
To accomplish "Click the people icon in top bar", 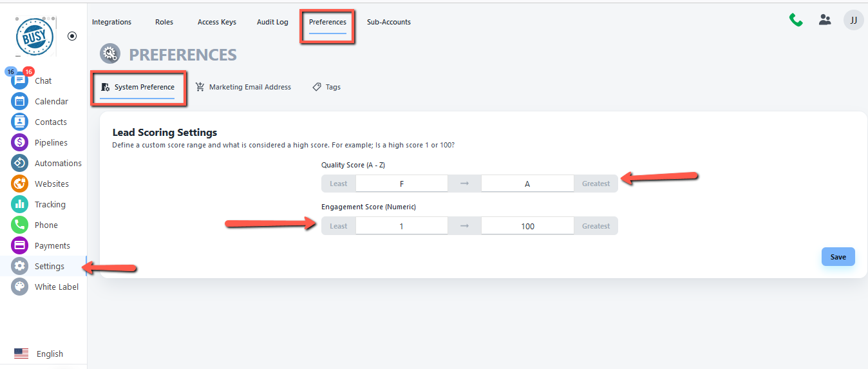I will click(825, 20).
